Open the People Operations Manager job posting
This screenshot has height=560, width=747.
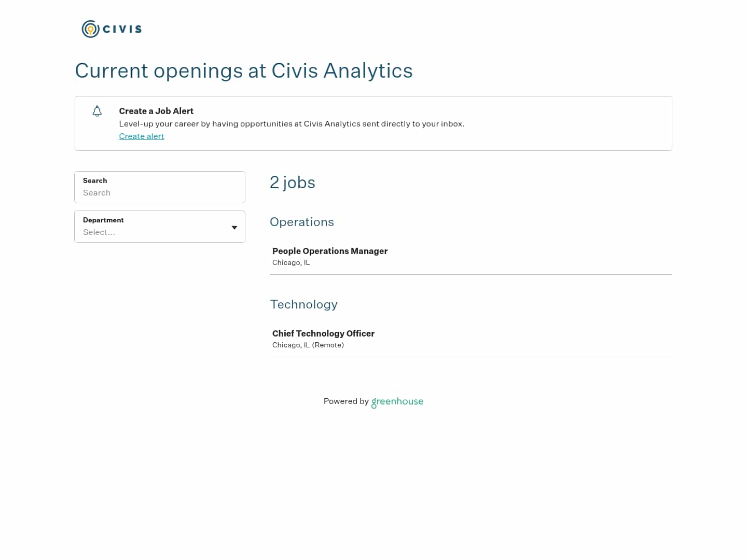330,251
